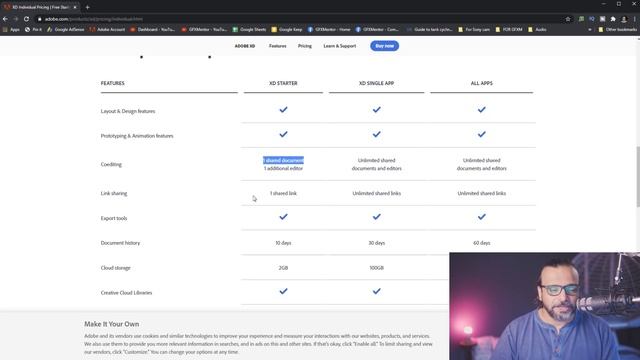The image size is (640, 360).
Task: Click the highlighted '1 shared document' text
Action: point(283,160)
